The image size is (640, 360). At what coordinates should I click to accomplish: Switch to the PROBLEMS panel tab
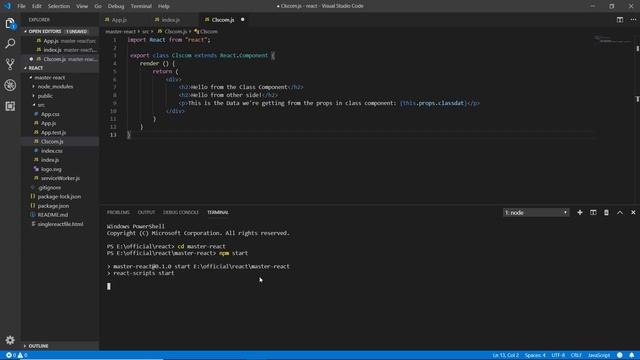(x=118, y=212)
